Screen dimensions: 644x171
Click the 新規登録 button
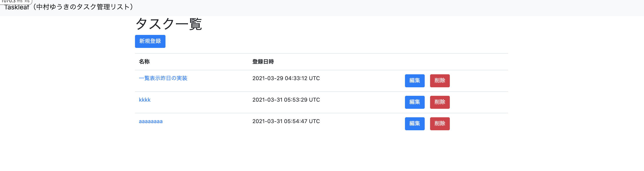coord(150,41)
